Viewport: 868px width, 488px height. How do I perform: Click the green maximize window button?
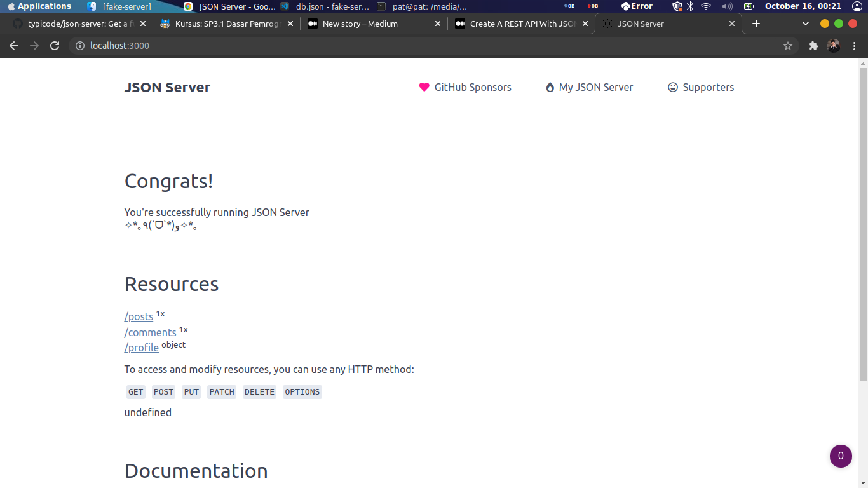pos(839,24)
